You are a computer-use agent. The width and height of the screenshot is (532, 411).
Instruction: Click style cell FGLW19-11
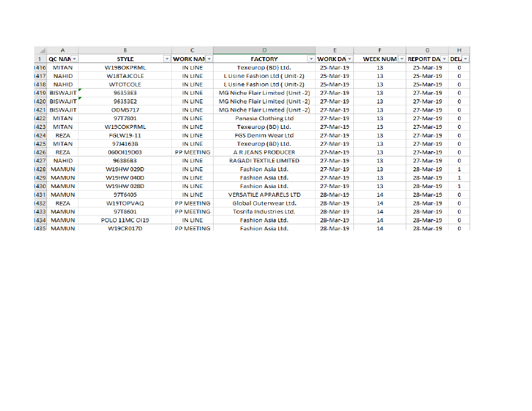tap(125, 135)
